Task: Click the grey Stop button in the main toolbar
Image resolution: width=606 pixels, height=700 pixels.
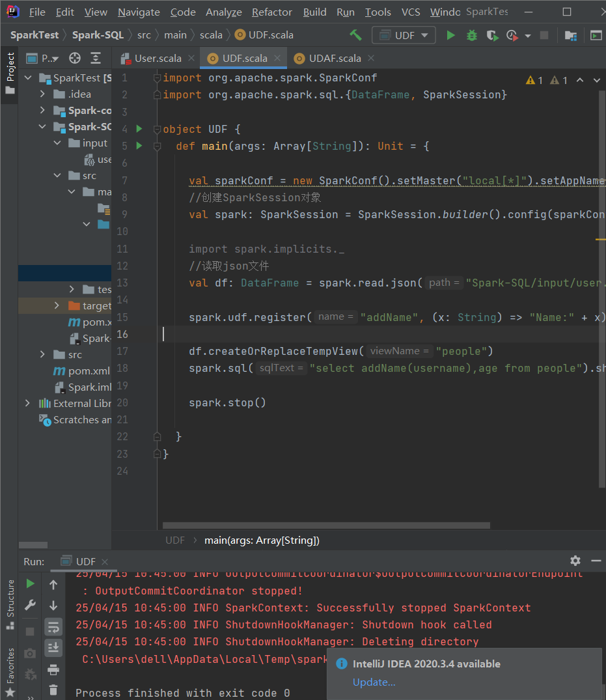Action: pos(544,35)
